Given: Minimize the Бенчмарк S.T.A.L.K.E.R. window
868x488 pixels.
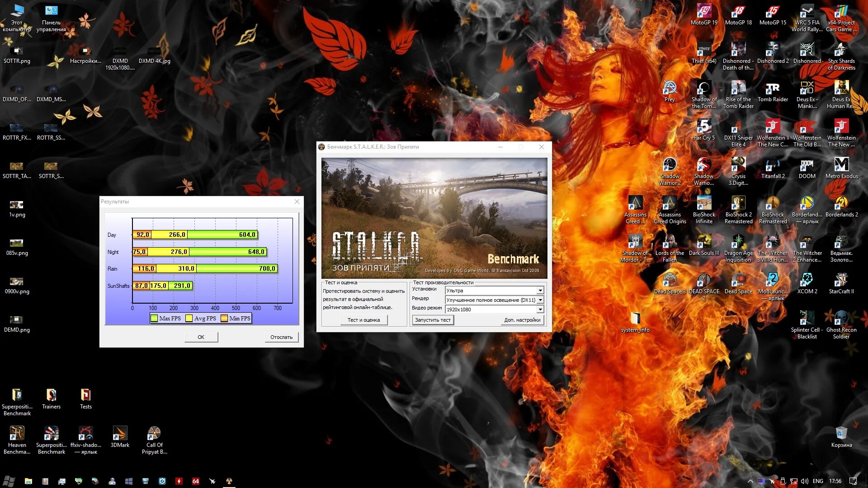Looking at the screenshot, I should pos(500,147).
